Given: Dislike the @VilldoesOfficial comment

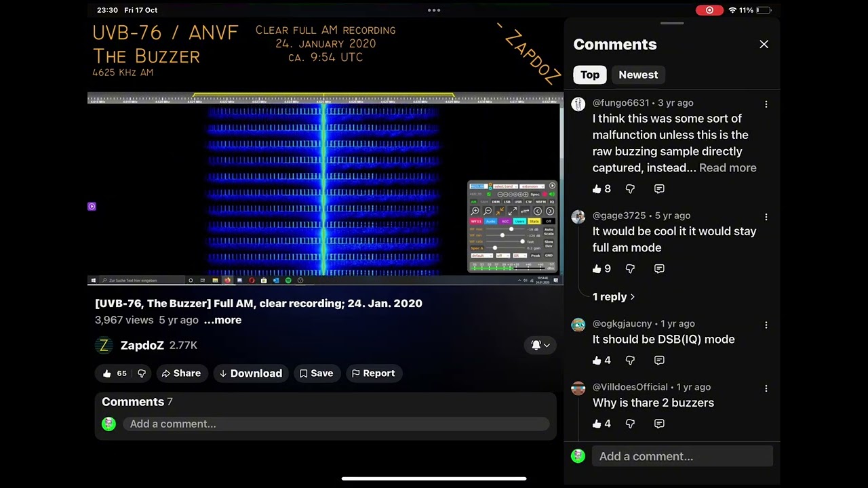Looking at the screenshot, I should pos(630,424).
